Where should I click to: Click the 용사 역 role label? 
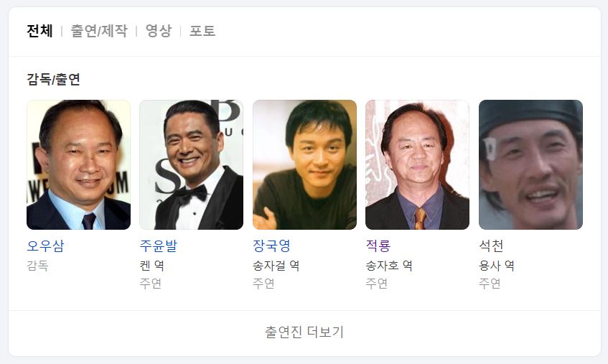pyautogui.click(x=497, y=266)
